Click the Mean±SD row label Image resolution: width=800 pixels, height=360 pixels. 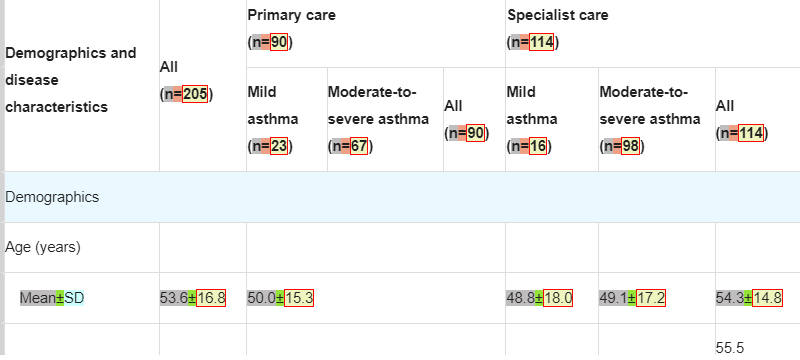coord(52,298)
